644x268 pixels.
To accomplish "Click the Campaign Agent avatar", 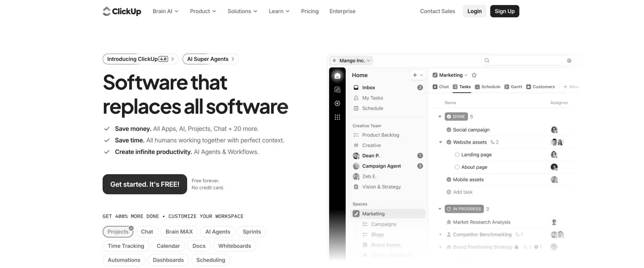I will [x=356, y=166].
